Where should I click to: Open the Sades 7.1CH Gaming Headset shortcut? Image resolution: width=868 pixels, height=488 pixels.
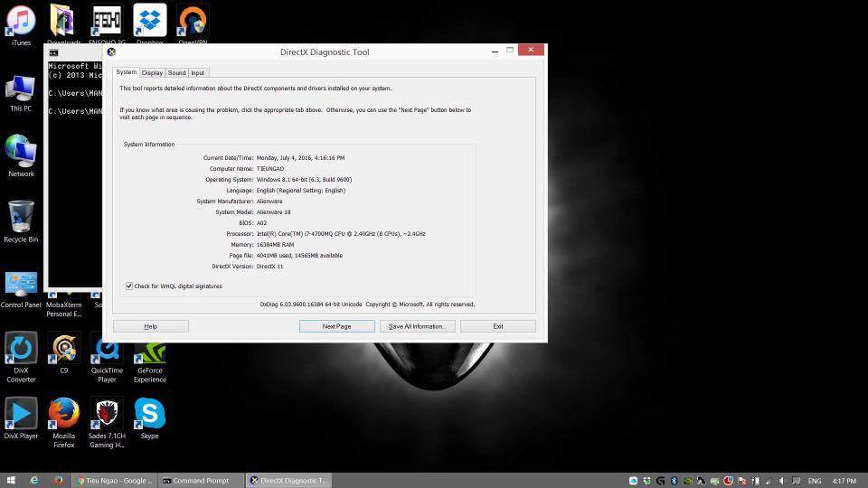pos(107,423)
